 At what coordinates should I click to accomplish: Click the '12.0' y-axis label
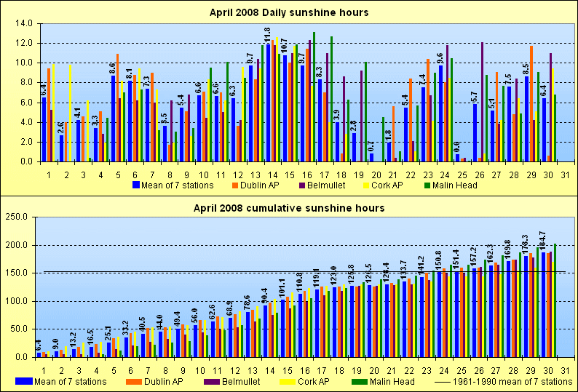[24, 44]
